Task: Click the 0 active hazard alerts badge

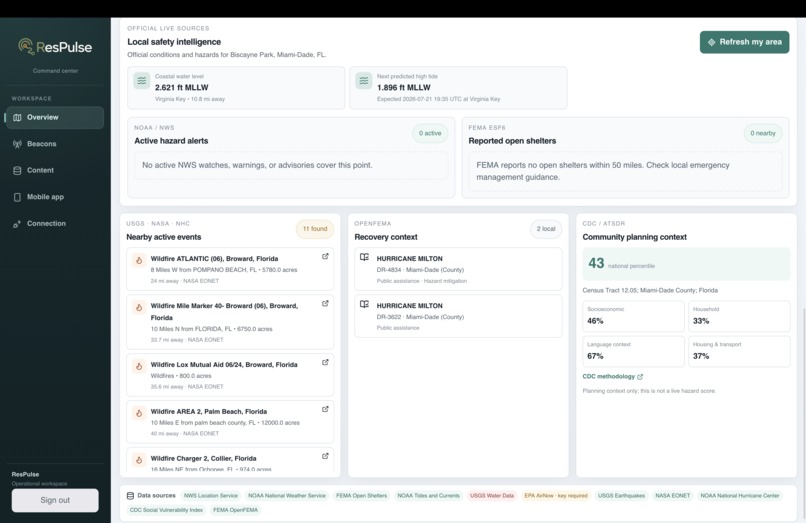Action: click(x=430, y=133)
